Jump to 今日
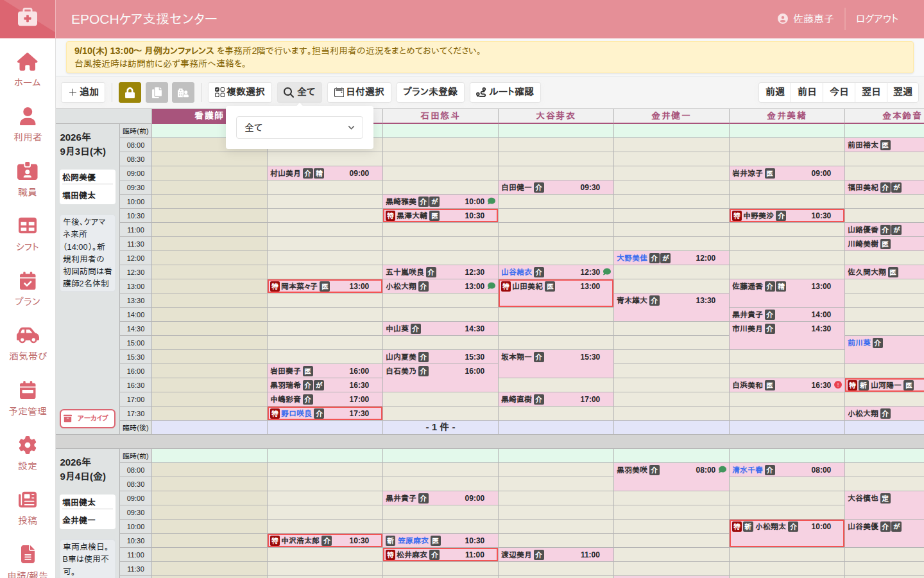The width and height of the screenshot is (924, 578). pos(839,92)
